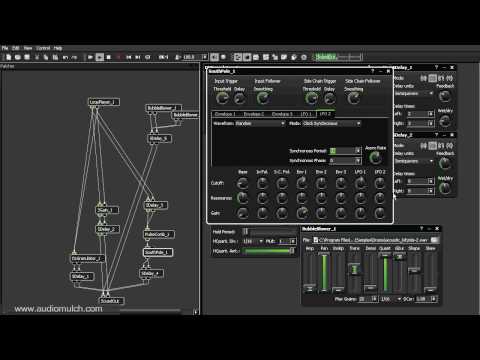Click the Cut toolbar icon
This screenshot has width=480, height=360.
tap(37, 57)
